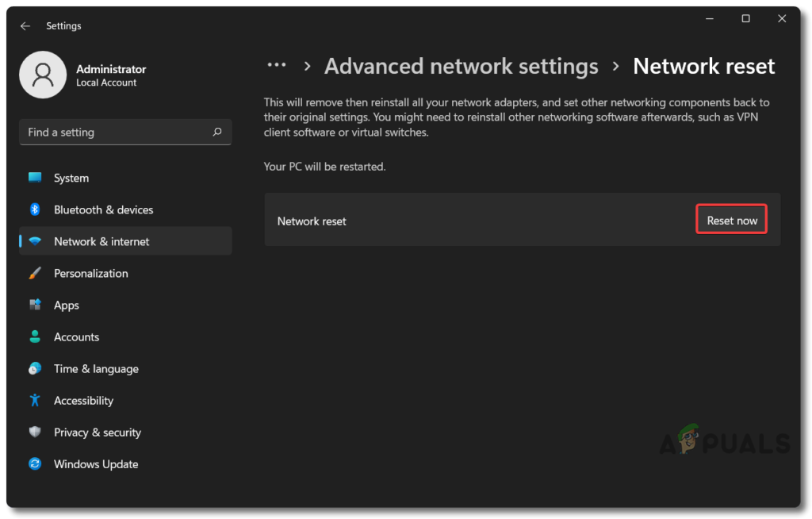Screen dimensions: 812x519
Task: Expand the breadcrumb ellipsis menu
Action: click(x=277, y=64)
